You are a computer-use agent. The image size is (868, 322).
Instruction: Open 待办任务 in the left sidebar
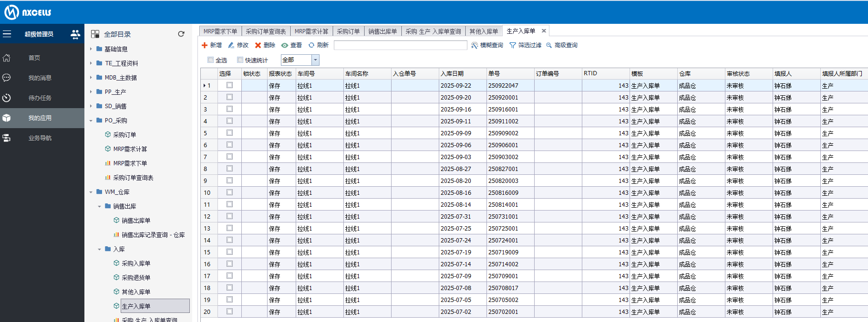40,98
